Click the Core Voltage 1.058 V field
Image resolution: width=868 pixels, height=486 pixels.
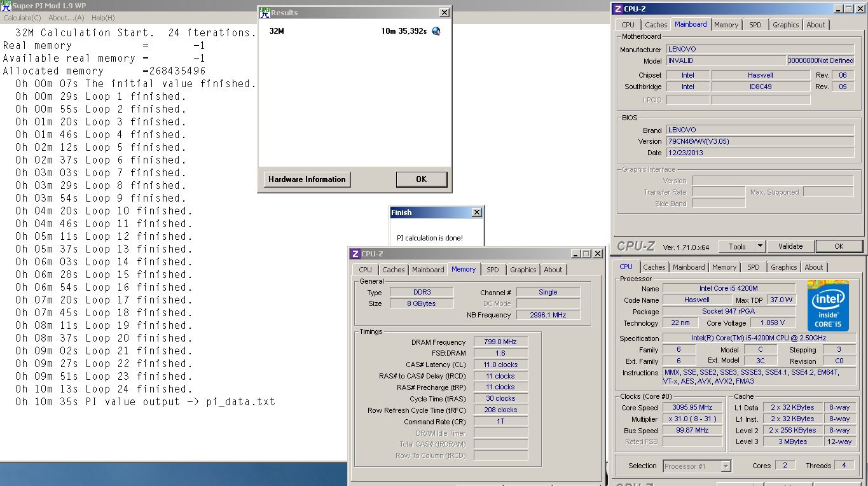(772, 323)
